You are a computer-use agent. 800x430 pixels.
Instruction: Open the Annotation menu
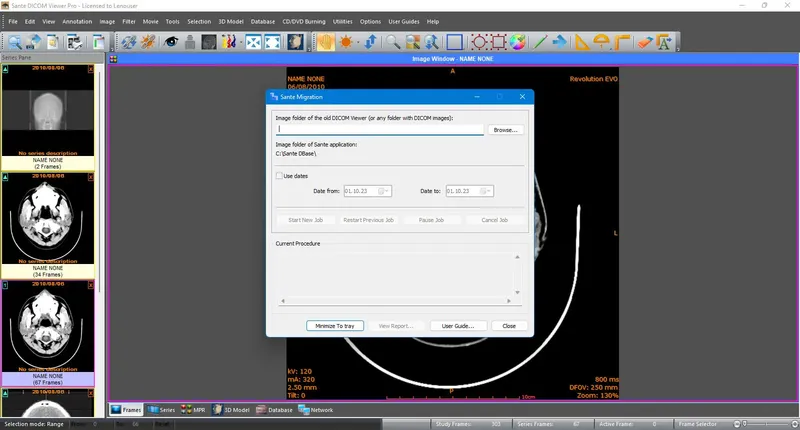point(77,21)
